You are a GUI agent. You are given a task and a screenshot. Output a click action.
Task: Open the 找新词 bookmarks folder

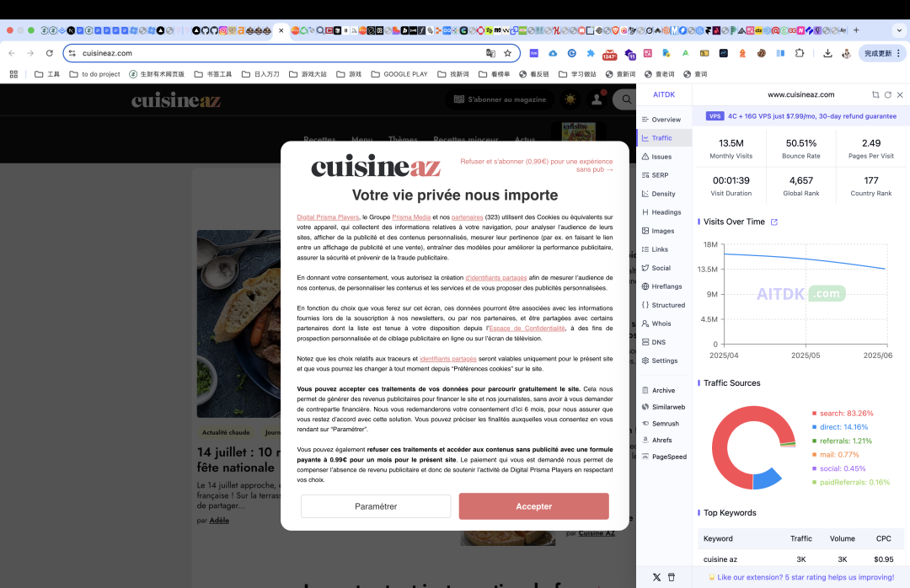[453, 74]
